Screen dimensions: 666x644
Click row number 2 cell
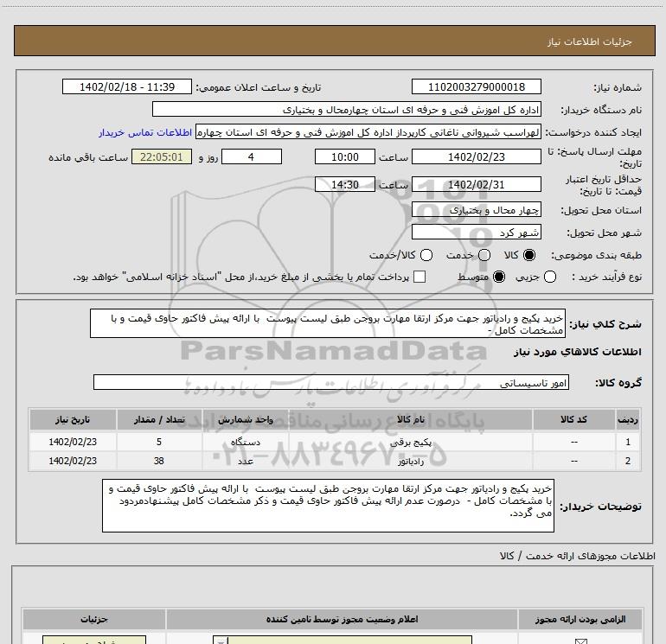(x=628, y=461)
